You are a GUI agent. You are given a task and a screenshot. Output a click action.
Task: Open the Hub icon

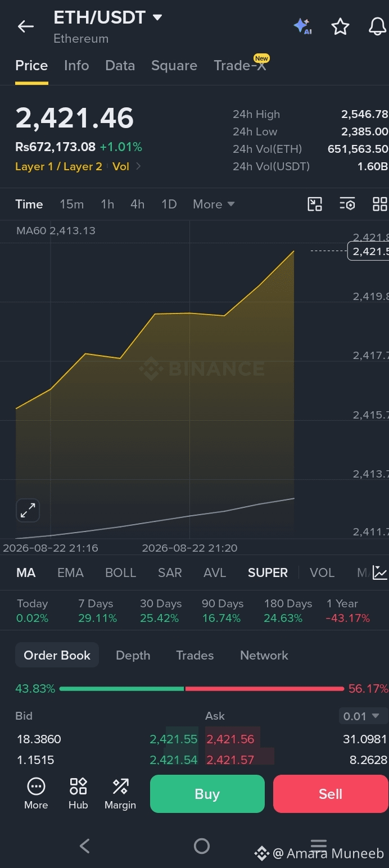point(78,794)
